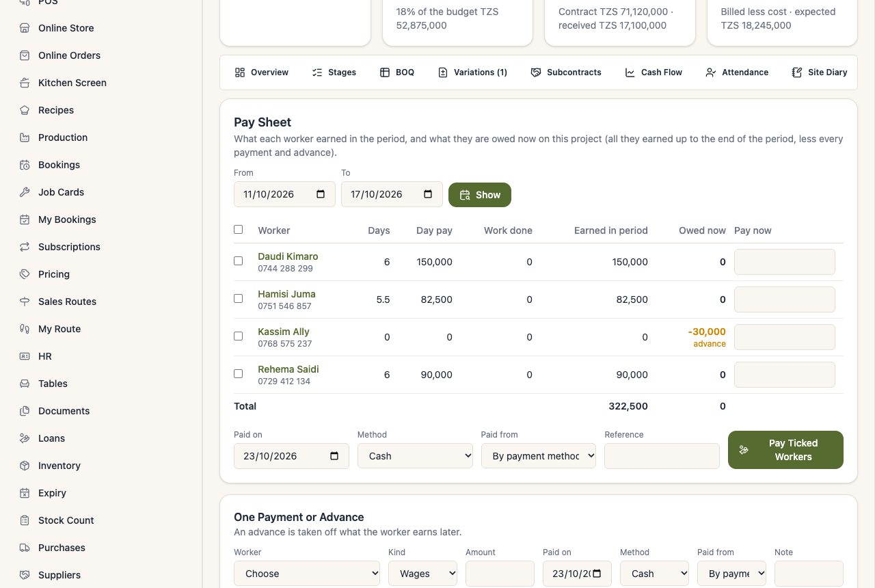Open Online Store via its storefront icon

(x=25, y=28)
